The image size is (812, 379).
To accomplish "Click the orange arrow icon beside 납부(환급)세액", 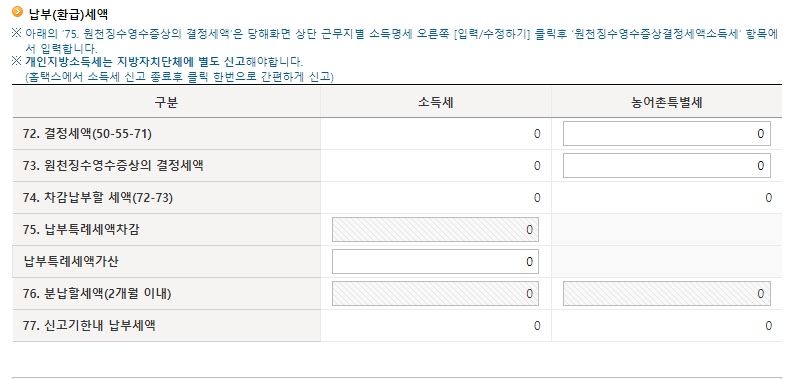I will click(x=17, y=11).
